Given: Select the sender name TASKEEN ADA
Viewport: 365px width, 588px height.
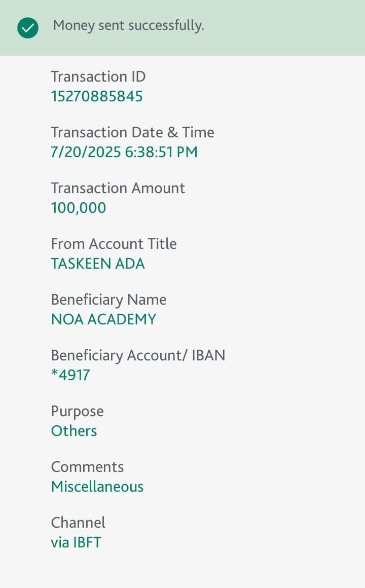Looking at the screenshot, I should point(98,264).
